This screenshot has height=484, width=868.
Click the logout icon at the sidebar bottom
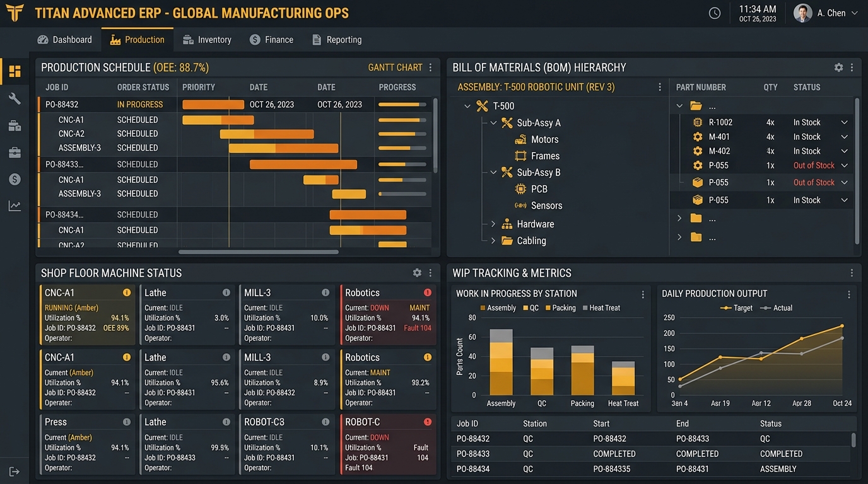[x=15, y=471]
